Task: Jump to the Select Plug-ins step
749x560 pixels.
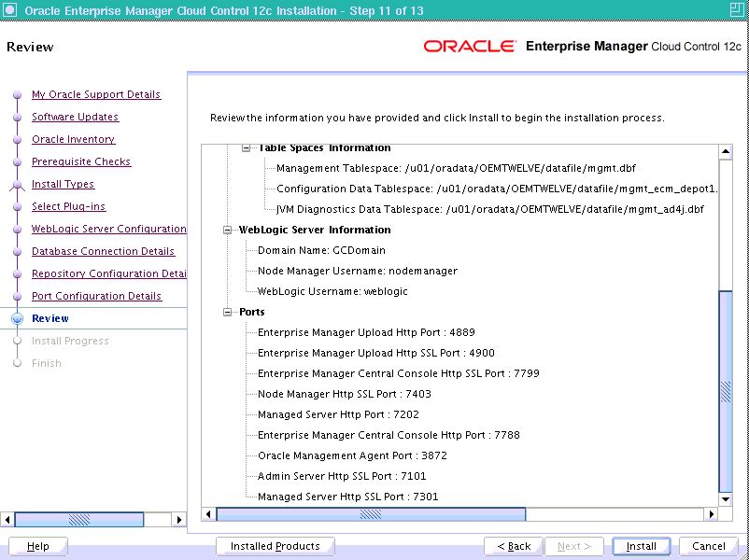Action: tap(68, 206)
